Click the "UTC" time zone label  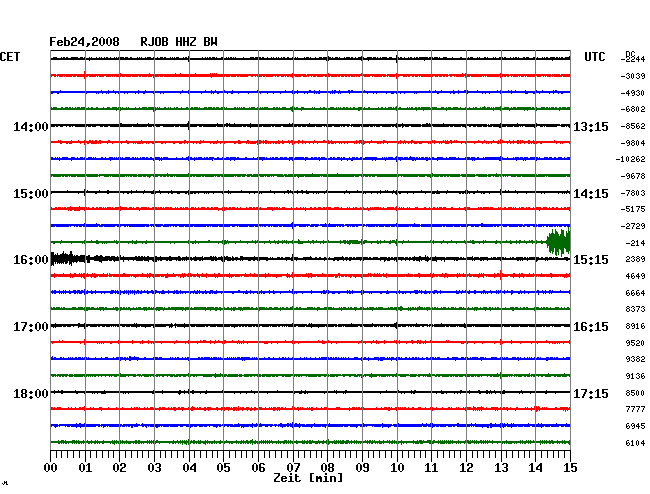pyautogui.click(x=594, y=57)
